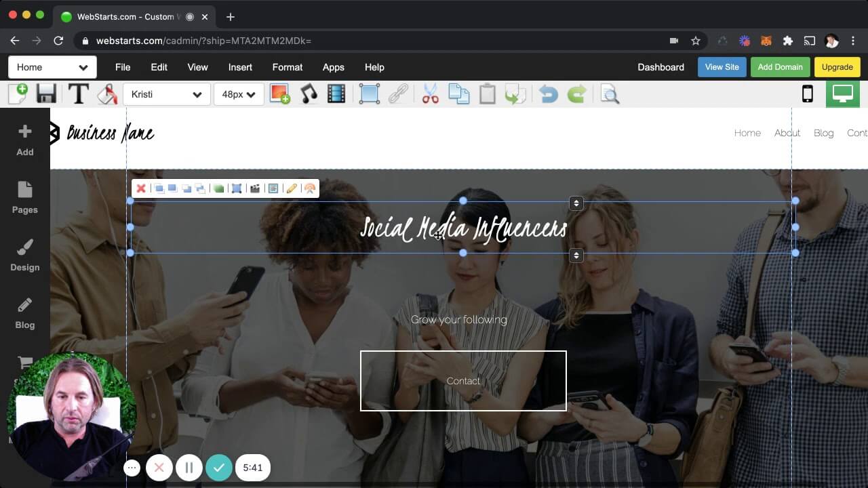Click the green Add Domain button

tap(780, 67)
